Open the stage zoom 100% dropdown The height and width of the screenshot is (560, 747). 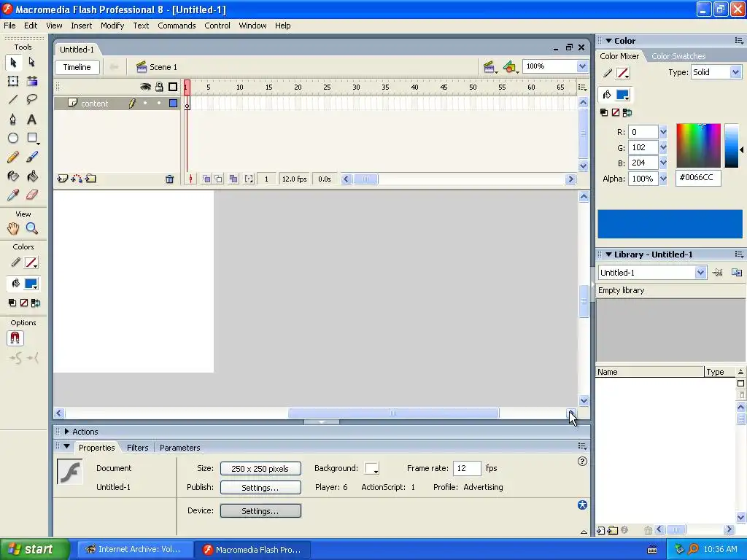coord(582,66)
